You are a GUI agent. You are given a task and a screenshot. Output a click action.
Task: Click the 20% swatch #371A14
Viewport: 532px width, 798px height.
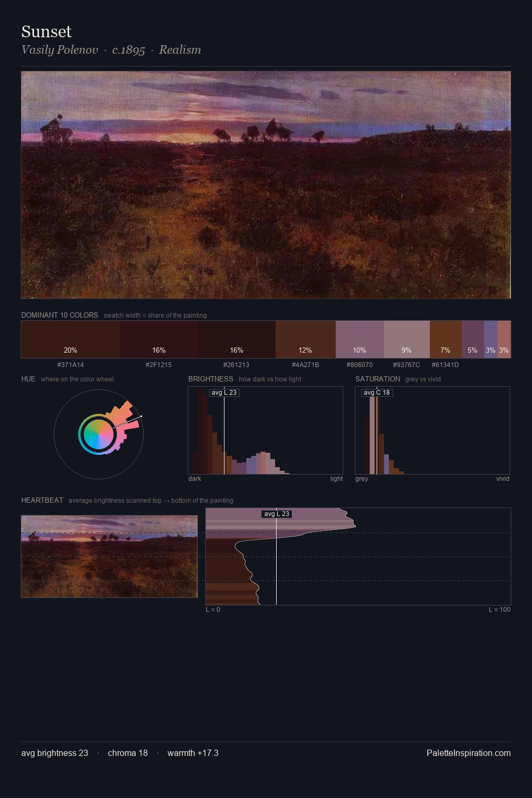tap(71, 339)
